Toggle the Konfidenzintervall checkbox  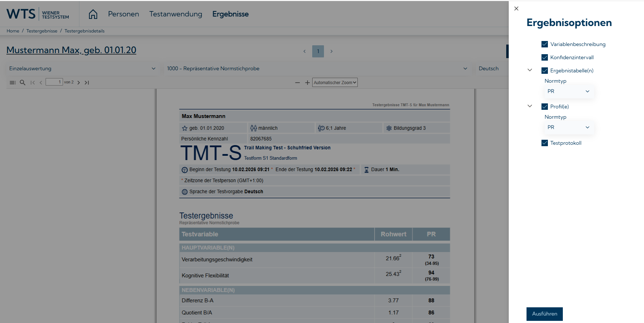pos(544,57)
